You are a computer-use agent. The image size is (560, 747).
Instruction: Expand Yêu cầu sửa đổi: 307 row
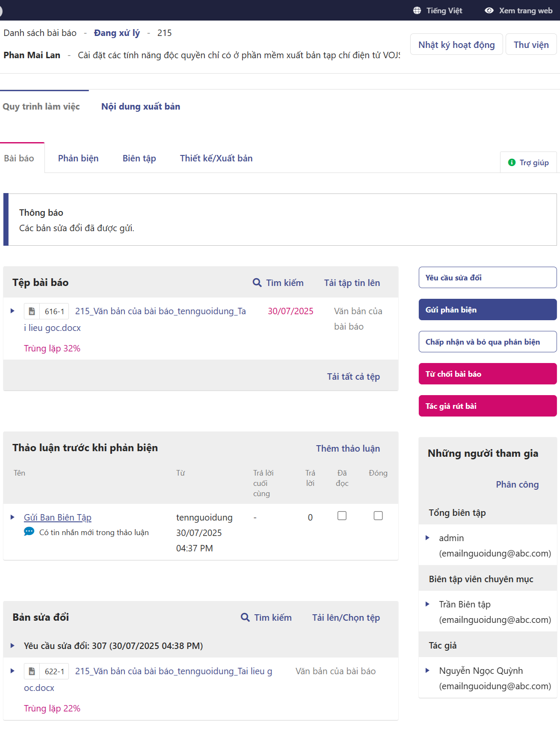(12, 646)
